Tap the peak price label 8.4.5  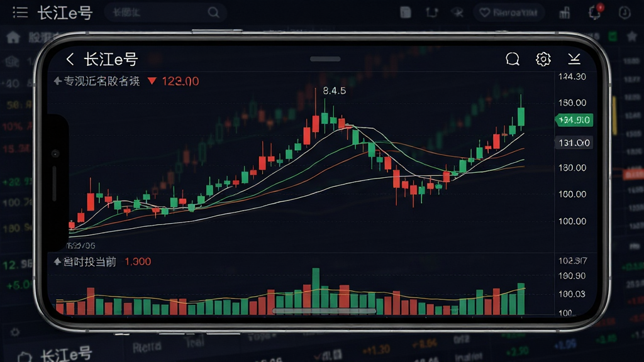point(335,90)
